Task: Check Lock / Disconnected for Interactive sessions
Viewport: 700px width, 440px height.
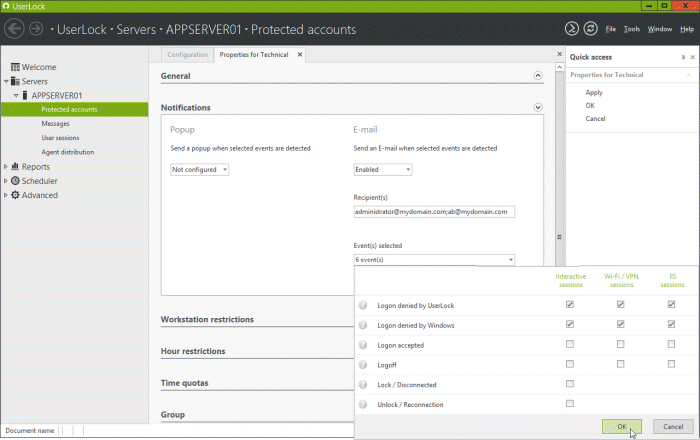Action: click(x=570, y=384)
